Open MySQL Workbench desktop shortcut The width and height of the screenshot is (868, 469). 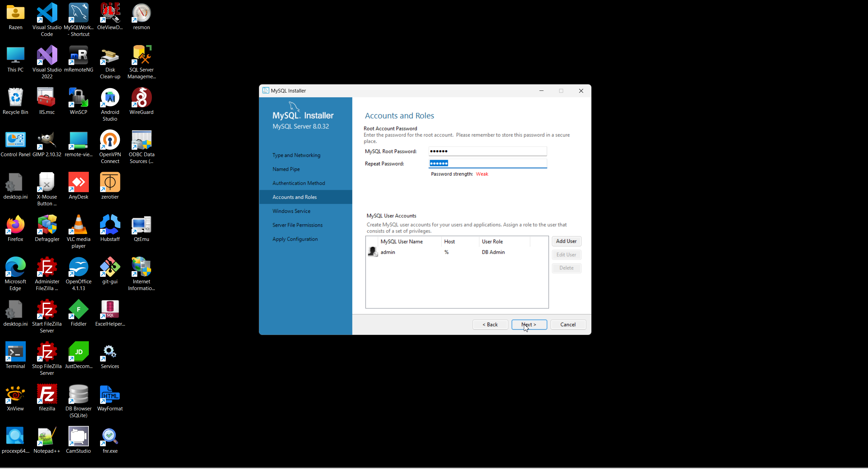[x=78, y=14]
